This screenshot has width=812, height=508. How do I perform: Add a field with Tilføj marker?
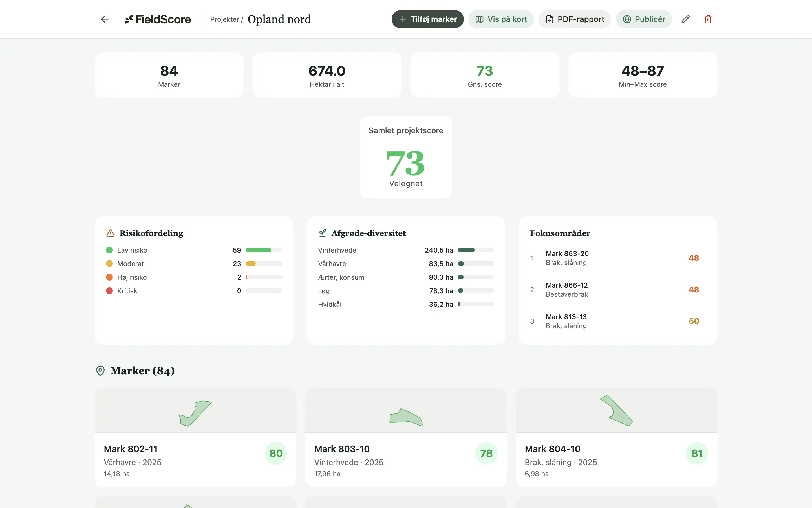[x=427, y=19]
